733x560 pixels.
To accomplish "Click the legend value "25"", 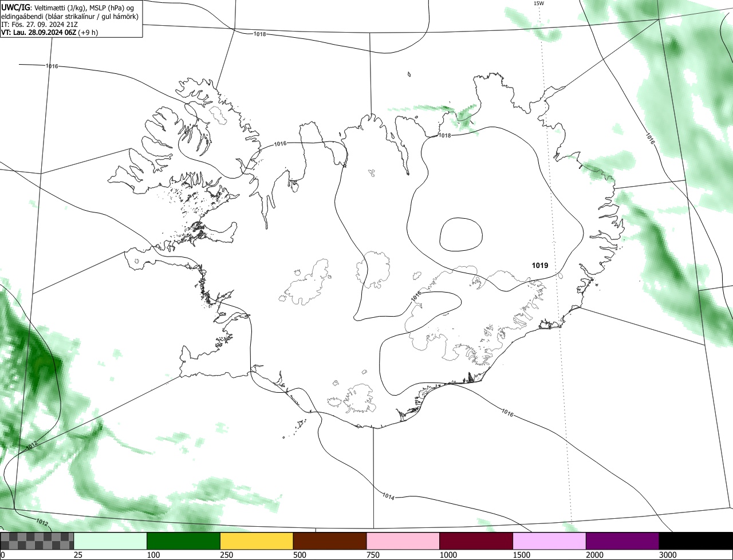I will point(78,555).
